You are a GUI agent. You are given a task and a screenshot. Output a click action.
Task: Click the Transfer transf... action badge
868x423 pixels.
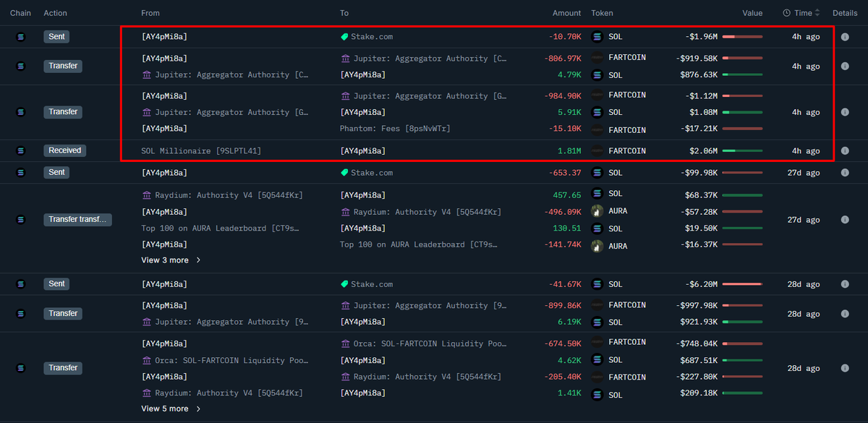coord(77,219)
